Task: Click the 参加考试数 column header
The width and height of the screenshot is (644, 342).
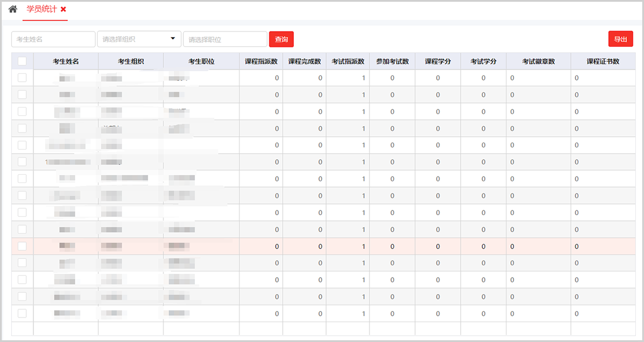Action: click(392, 61)
